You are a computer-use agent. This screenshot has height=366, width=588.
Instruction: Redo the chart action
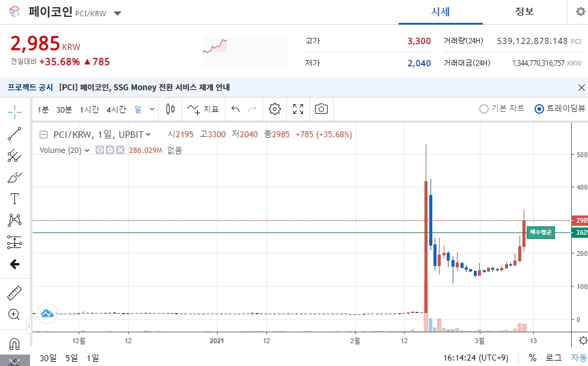(253, 109)
